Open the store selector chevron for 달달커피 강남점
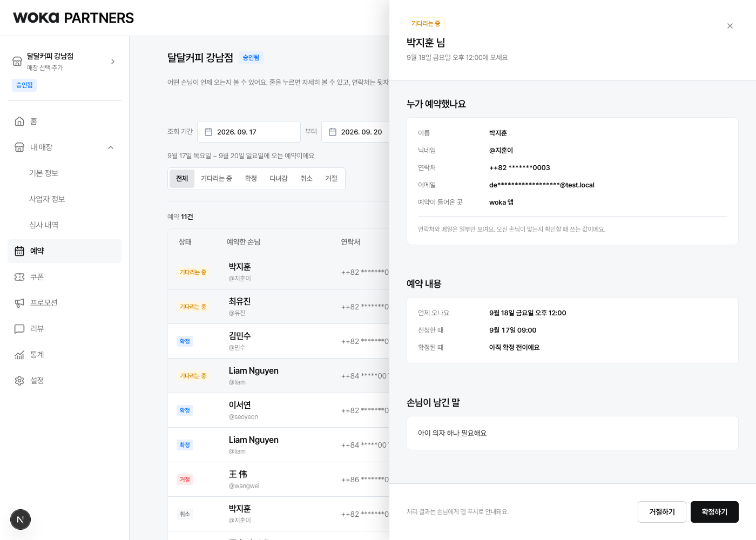This screenshot has width=756, height=540. pos(113,62)
